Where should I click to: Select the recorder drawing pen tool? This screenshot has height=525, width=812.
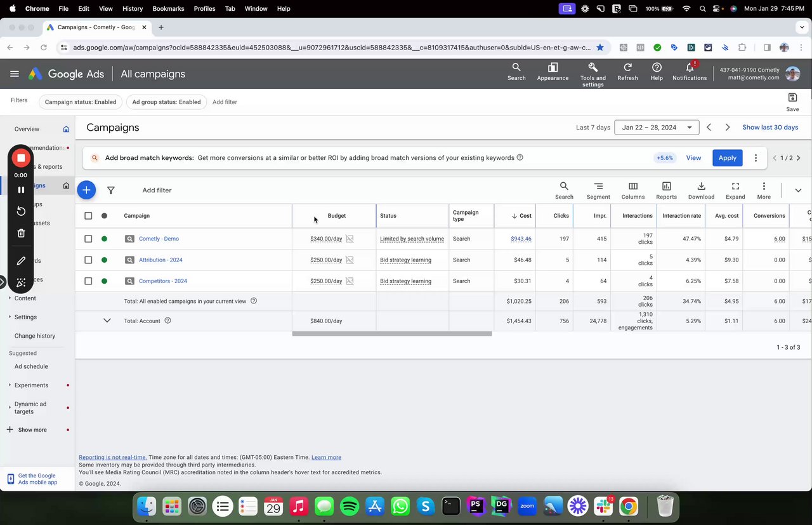pos(21,260)
